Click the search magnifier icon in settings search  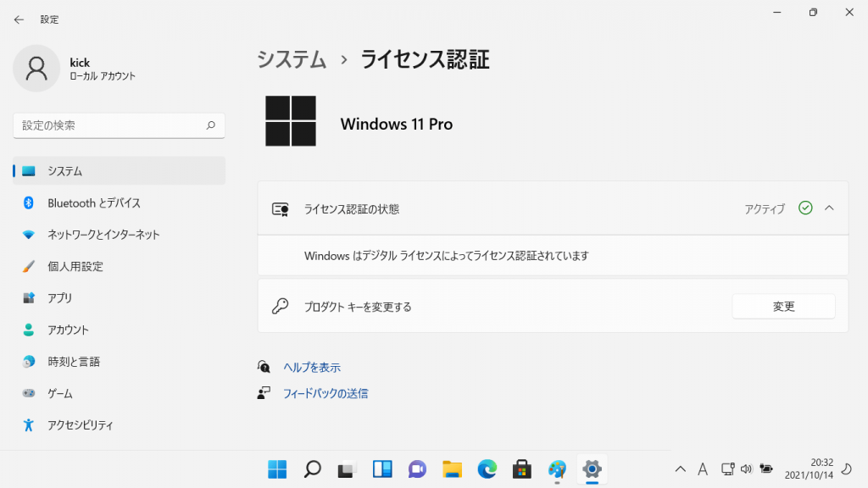pyautogui.click(x=211, y=125)
